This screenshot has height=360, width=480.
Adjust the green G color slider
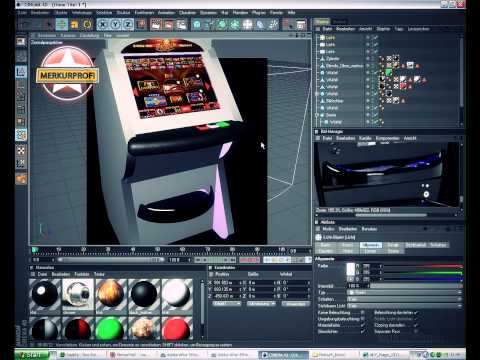point(423,273)
